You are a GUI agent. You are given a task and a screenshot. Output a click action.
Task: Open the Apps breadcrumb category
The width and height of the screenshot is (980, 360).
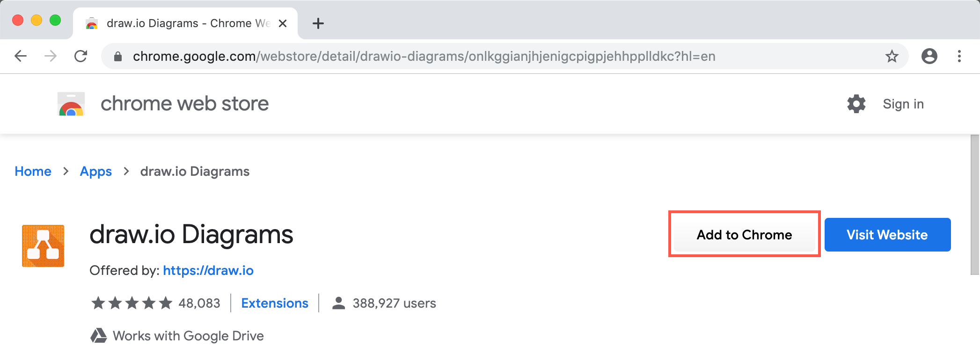click(x=96, y=171)
